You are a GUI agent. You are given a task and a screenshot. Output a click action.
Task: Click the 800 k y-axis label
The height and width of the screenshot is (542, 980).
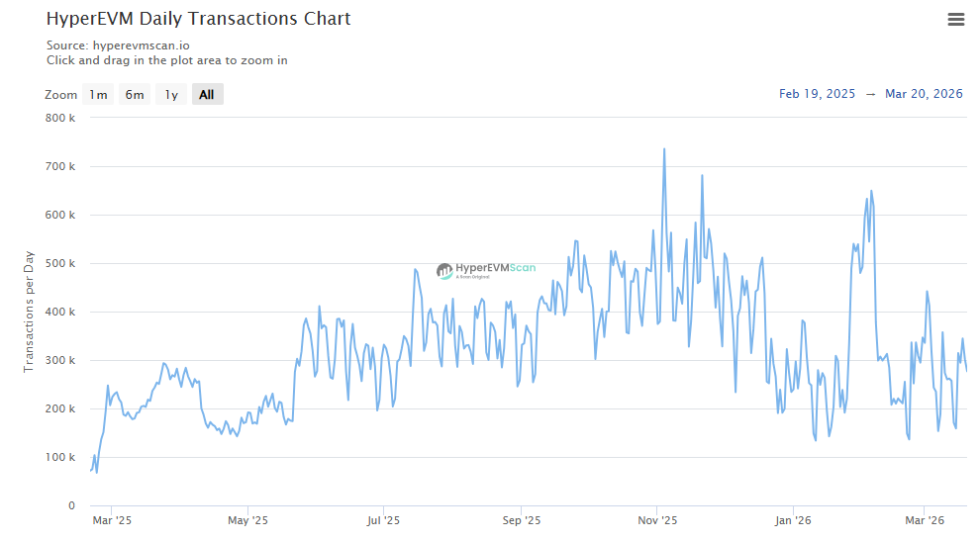tap(60, 118)
